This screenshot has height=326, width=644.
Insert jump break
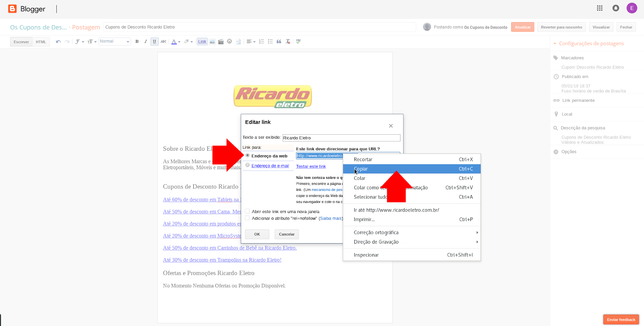pyautogui.click(x=238, y=41)
